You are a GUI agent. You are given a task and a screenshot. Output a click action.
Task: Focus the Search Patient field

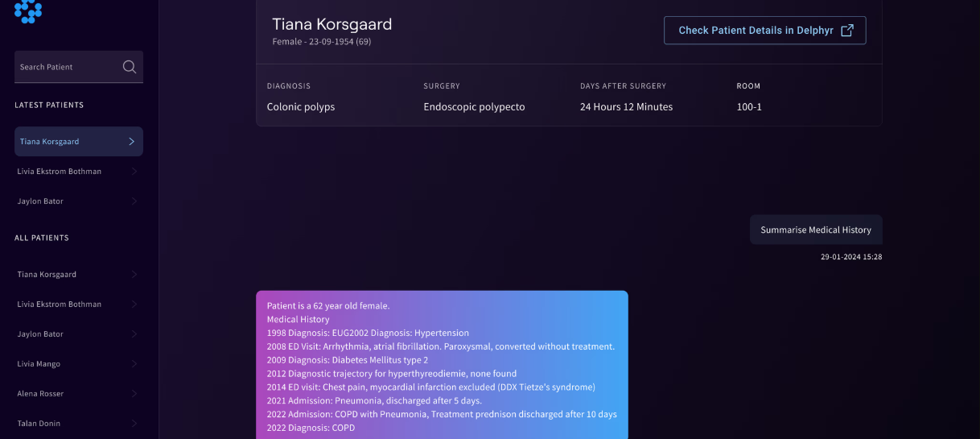click(x=79, y=67)
